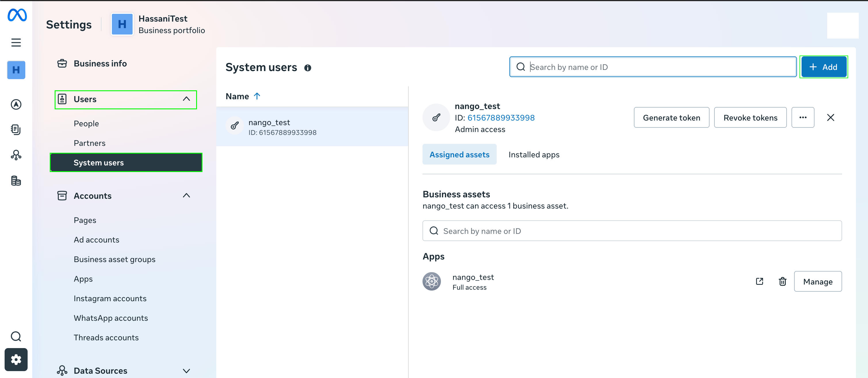
Task: Click the nango_test ID link 61567889933998
Action: (501, 118)
